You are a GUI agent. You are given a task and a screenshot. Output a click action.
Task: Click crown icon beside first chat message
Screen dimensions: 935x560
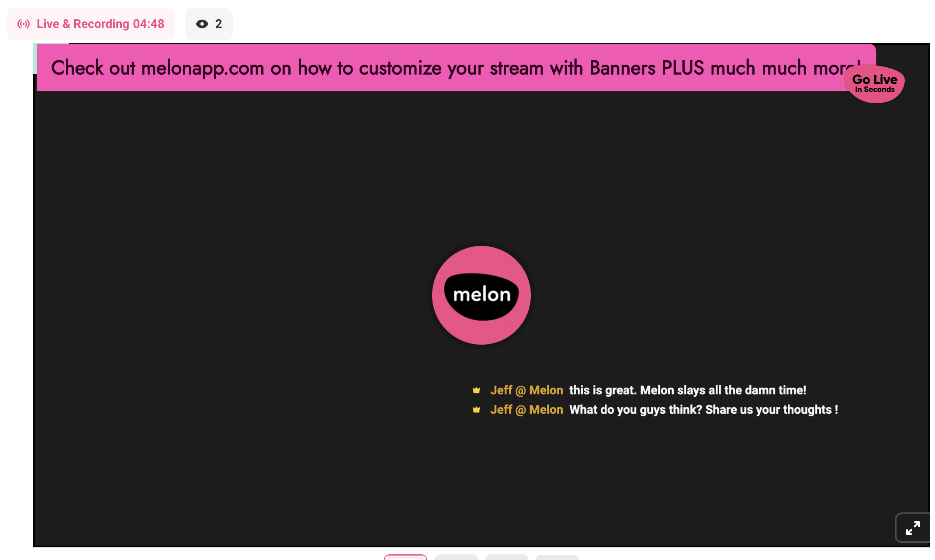(x=476, y=390)
